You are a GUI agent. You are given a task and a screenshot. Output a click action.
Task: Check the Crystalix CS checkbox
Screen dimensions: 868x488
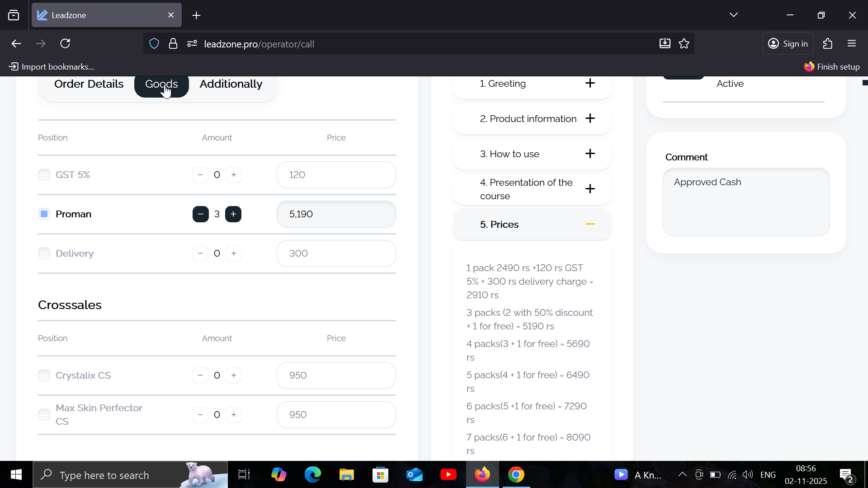click(x=44, y=375)
